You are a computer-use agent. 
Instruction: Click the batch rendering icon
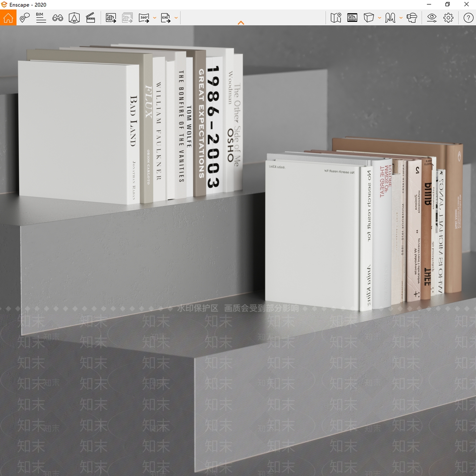pyautogui.click(x=127, y=18)
